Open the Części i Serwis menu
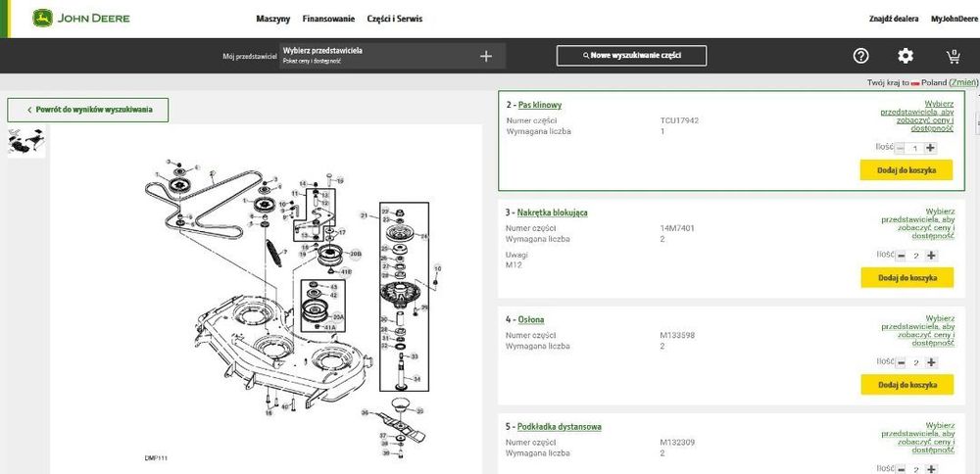Screen dimensions: 980x474 [x=394, y=19]
